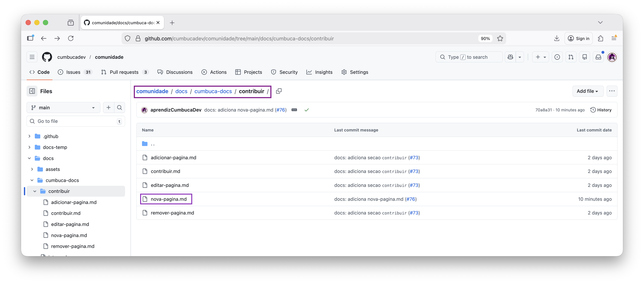Open the more options ellipsis menu
The image size is (644, 284).
[x=612, y=91]
